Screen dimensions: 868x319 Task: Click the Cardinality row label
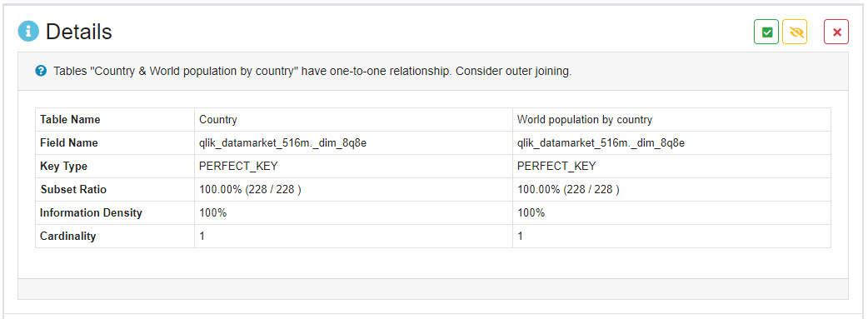(x=68, y=236)
